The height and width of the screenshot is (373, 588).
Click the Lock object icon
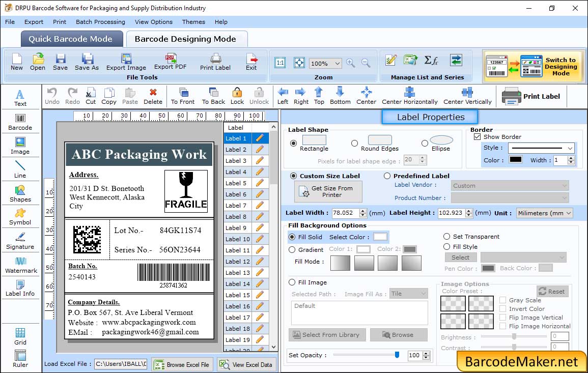pos(237,96)
